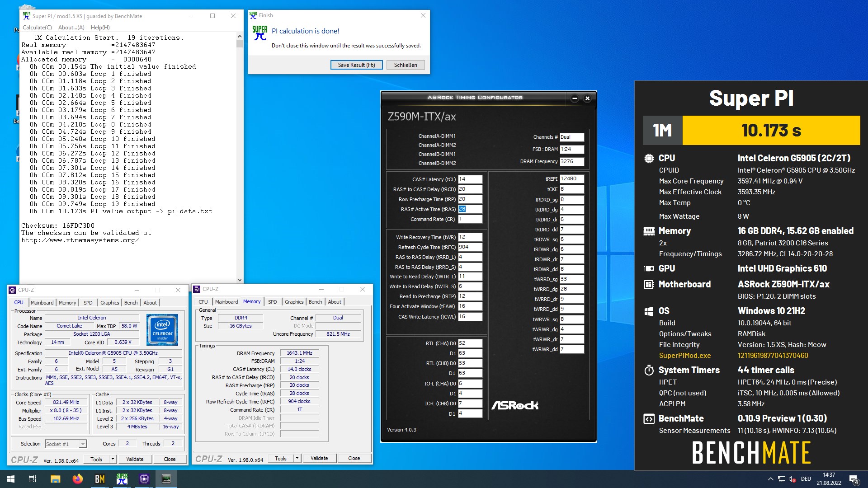868x488 pixels.
Task: Switch to CPU-Z taskbar icon
Action: 144,479
